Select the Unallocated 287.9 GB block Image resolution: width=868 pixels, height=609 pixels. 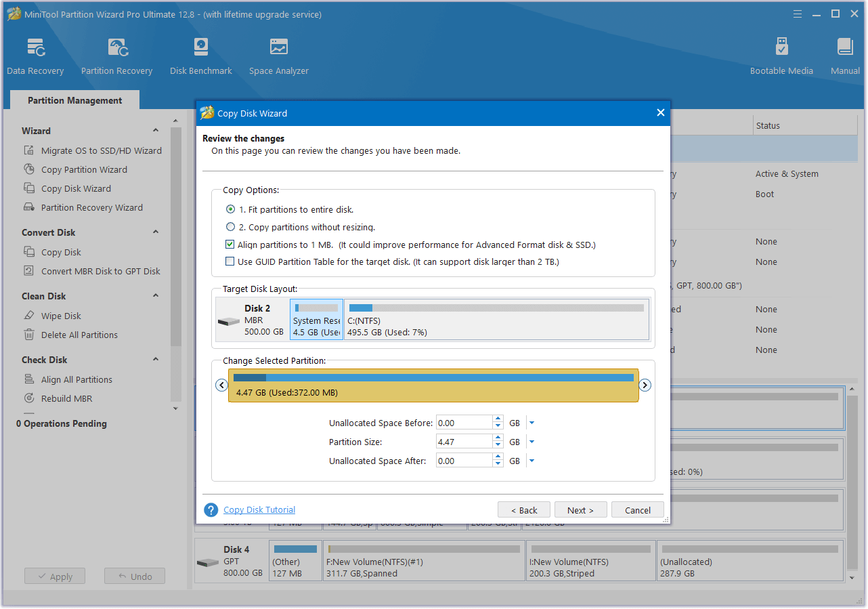pos(750,560)
